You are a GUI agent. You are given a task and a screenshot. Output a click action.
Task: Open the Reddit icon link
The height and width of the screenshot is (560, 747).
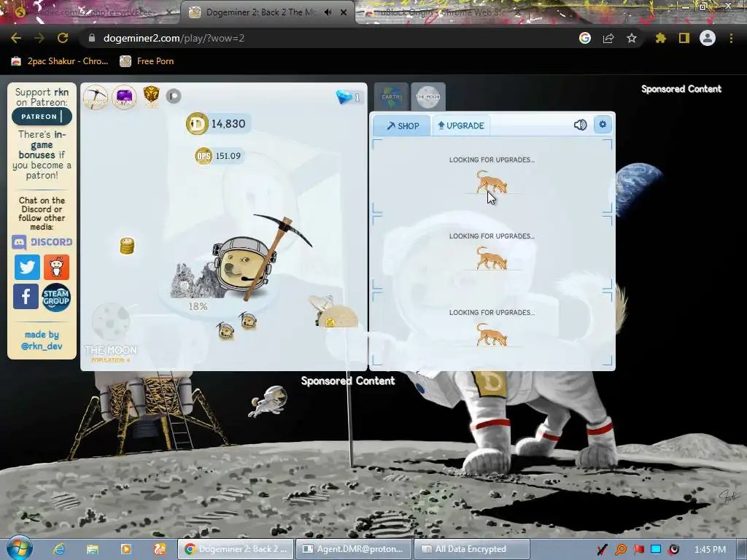click(x=56, y=267)
